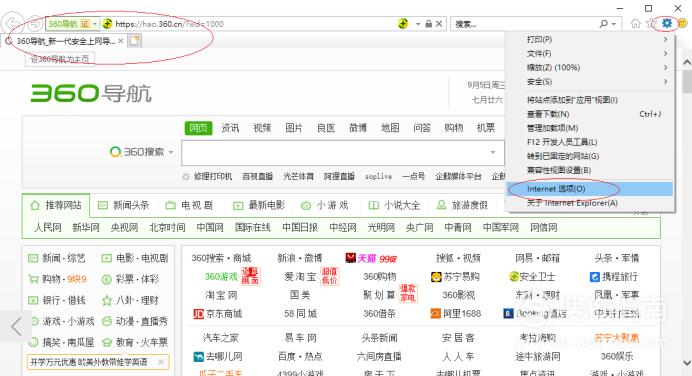Screen dimensions: 692x376
Task: Click the 360导航 logo
Action: pyautogui.click(x=91, y=93)
